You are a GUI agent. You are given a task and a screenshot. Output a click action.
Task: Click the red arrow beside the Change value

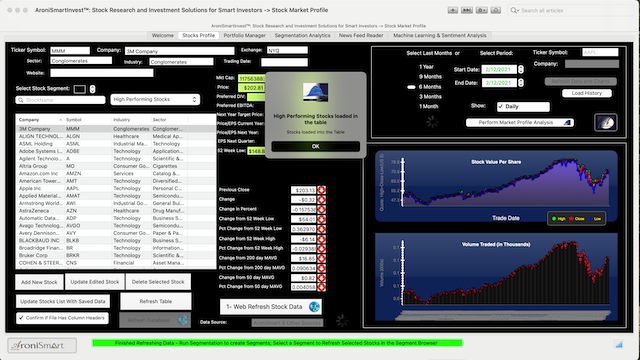click(x=322, y=200)
